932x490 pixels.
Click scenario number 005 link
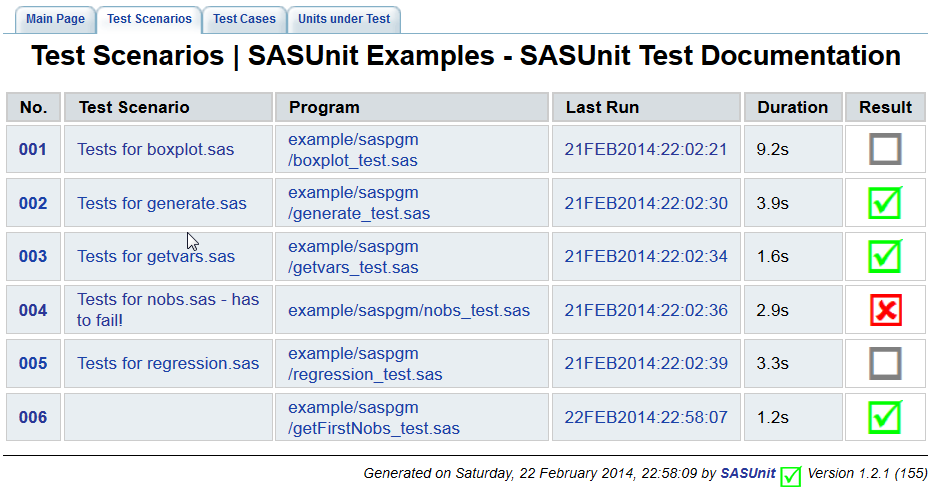click(33, 363)
